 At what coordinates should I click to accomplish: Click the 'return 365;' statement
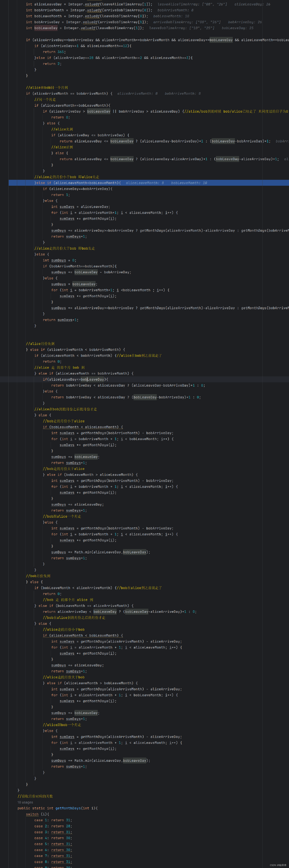[x=54, y=52]
